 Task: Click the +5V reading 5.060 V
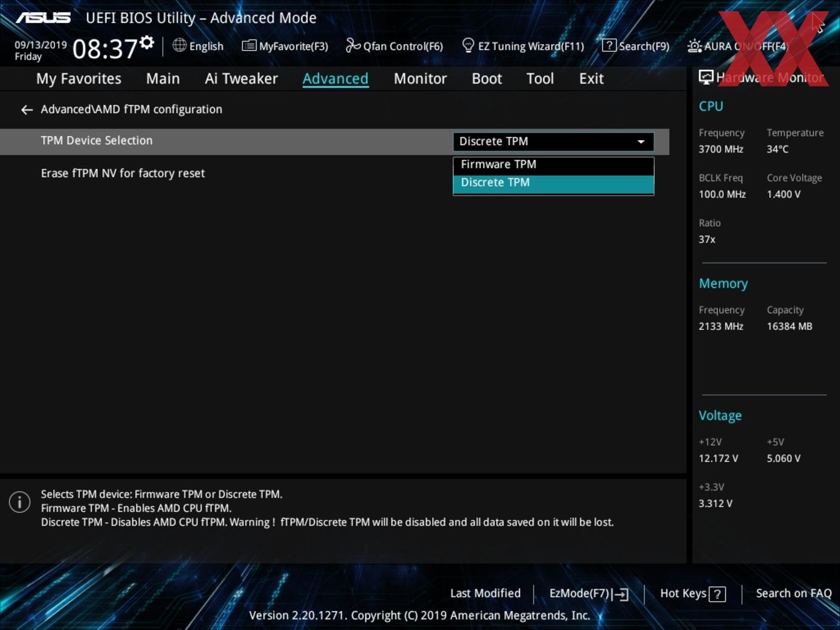[x=783, y=458]
